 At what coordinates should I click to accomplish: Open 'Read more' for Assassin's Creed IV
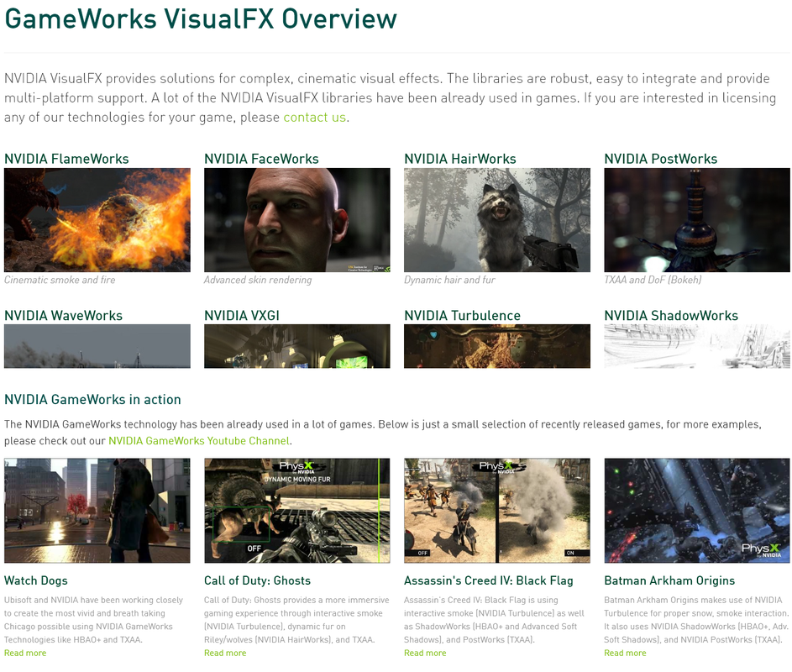[x=425, y=653]
